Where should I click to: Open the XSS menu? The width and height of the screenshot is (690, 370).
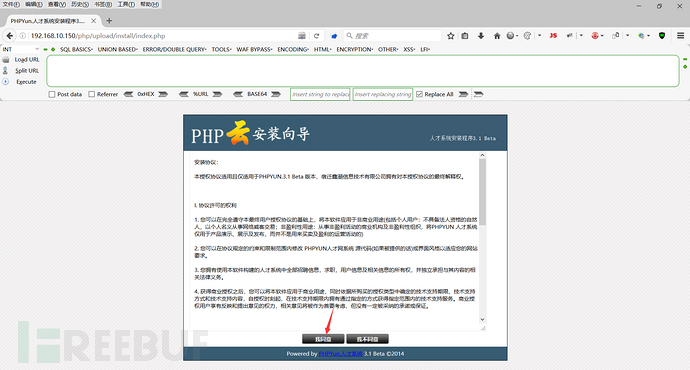coord(409,49)
